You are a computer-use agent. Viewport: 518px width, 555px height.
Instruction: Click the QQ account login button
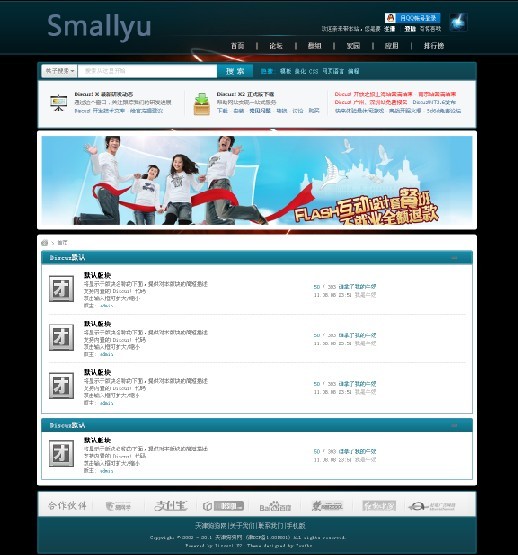pos(412,18)
